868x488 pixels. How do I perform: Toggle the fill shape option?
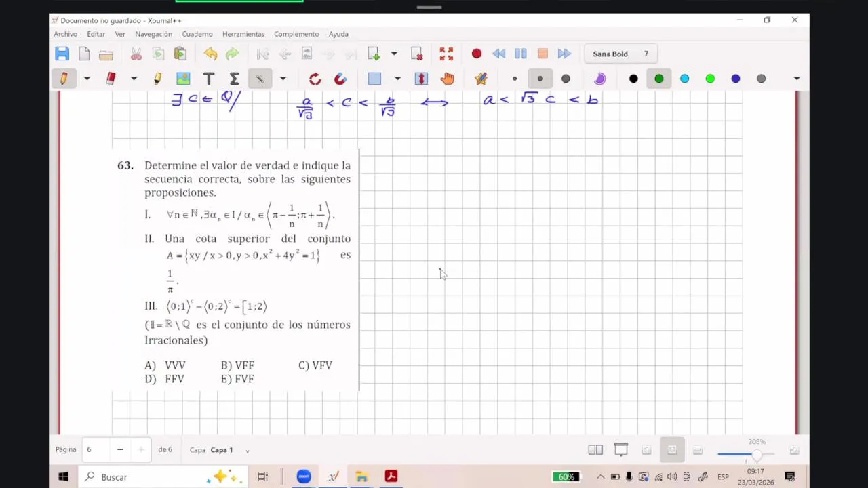click(x=599, y=79)
